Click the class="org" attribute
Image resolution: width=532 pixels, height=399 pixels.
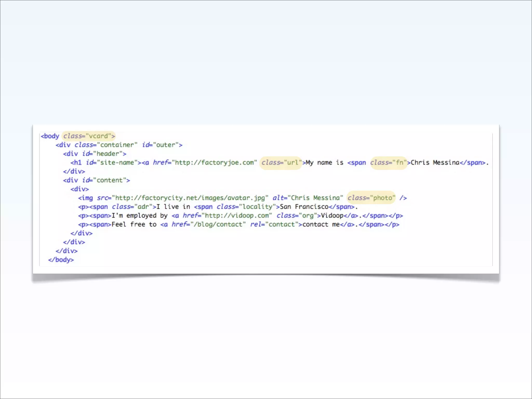click(297, 216)
